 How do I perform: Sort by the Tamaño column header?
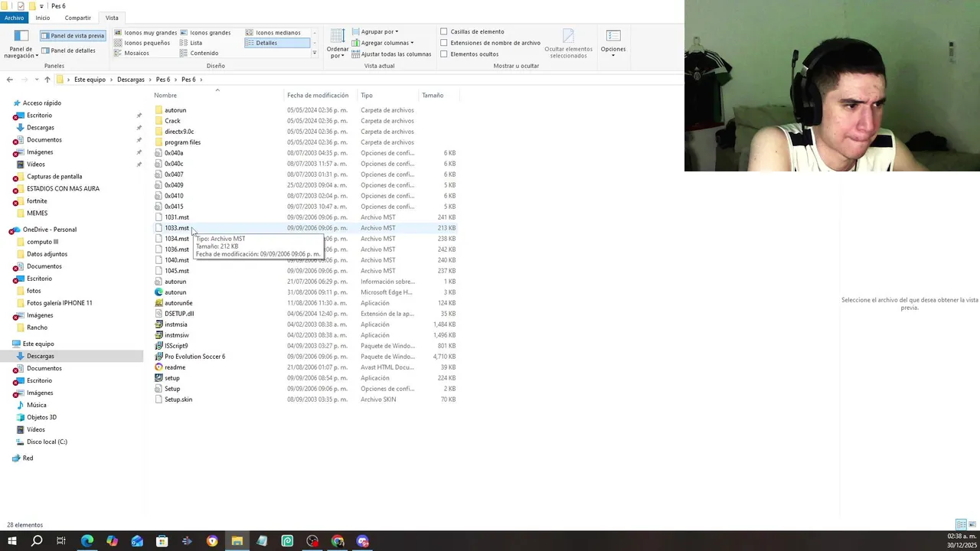433,96
